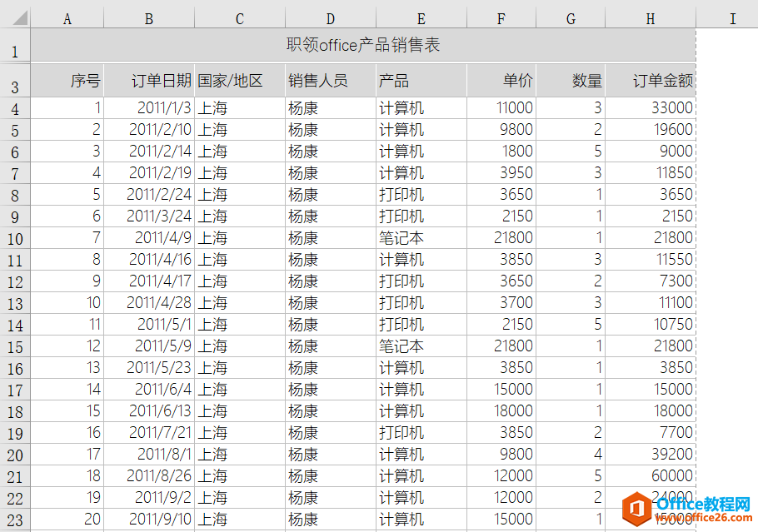Select order amount cell 33000
Viewport: 758px width, 532px height.
(x=651, y=107)
